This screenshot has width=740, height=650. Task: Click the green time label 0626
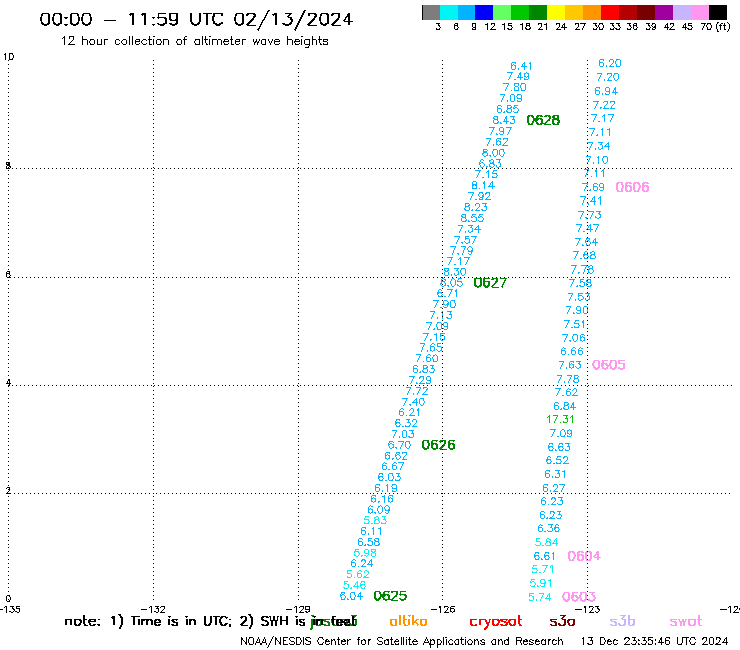[x=438, y=445]
